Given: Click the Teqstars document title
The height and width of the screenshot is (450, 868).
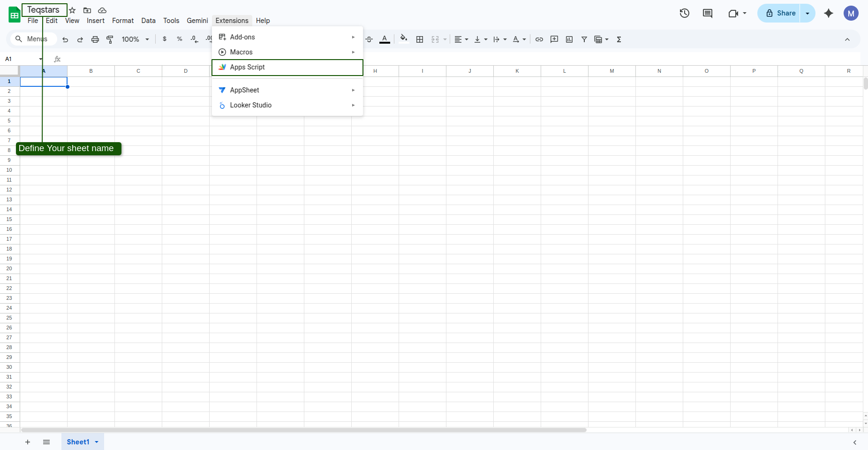Looking at the screenshot, I should coord(44,10).
